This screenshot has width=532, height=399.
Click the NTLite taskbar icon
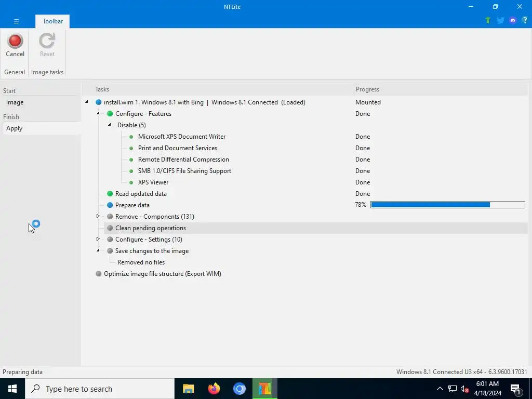(264, 389)
